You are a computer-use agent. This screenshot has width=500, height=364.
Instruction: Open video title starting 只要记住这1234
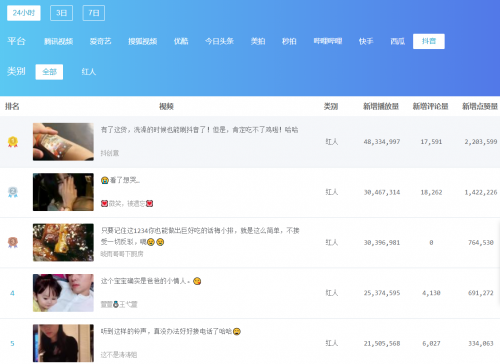click(x=200, y=236)
